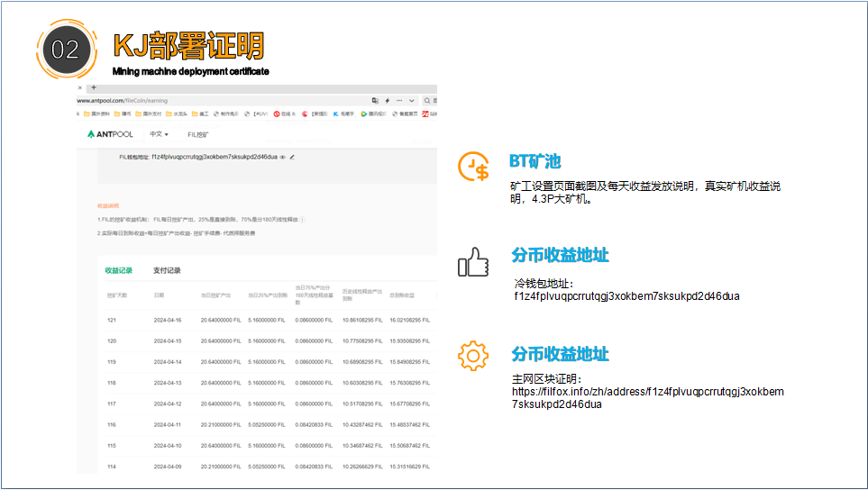
Task: Open the filfox.info address link
Action: pos(648,398)
